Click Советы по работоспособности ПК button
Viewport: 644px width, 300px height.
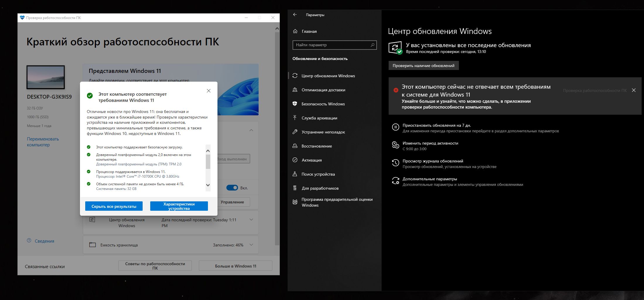click(x=155, y=266)
